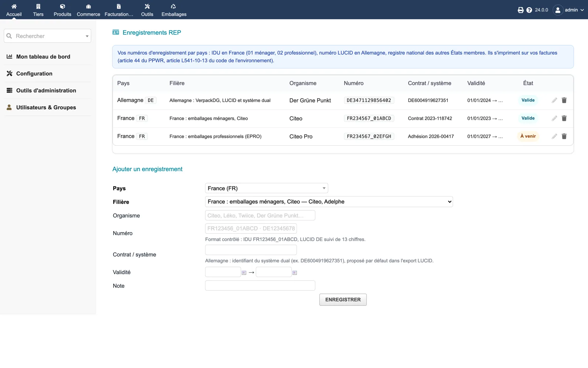Click the help question mark icon
The image size is (588, 368).
coord(529,10)
